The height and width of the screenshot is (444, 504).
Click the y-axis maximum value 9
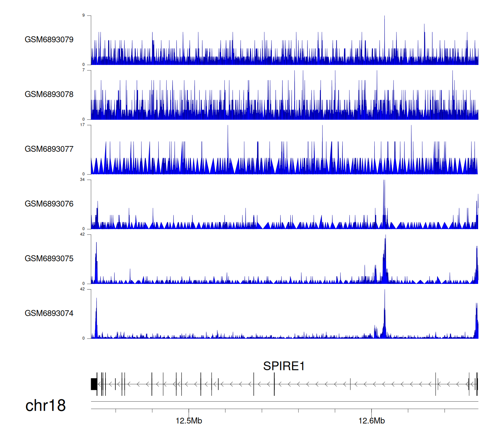pyautogui.click(x=84, y=15)
